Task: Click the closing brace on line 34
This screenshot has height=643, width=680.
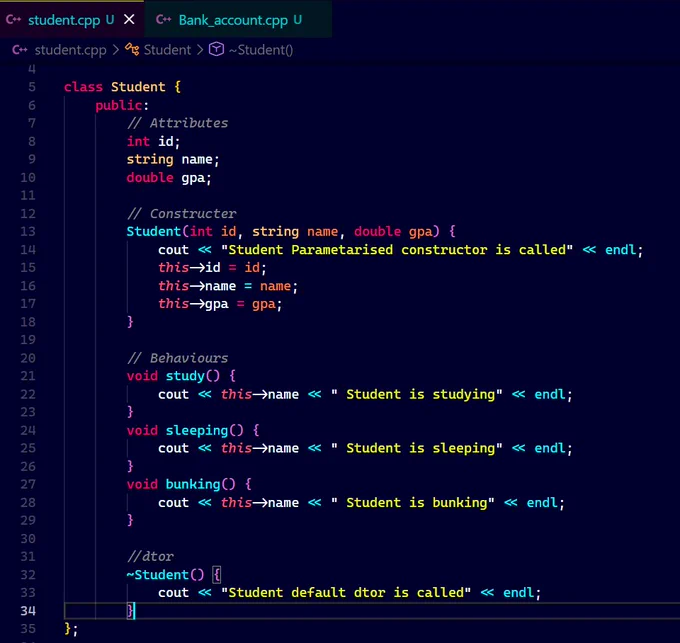Action: coord(130,611)
